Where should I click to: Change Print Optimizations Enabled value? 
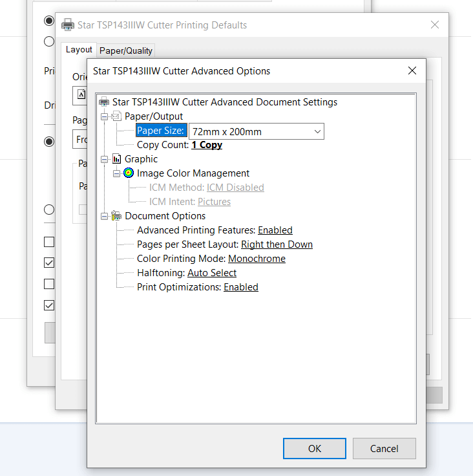[x=241, y=287]
